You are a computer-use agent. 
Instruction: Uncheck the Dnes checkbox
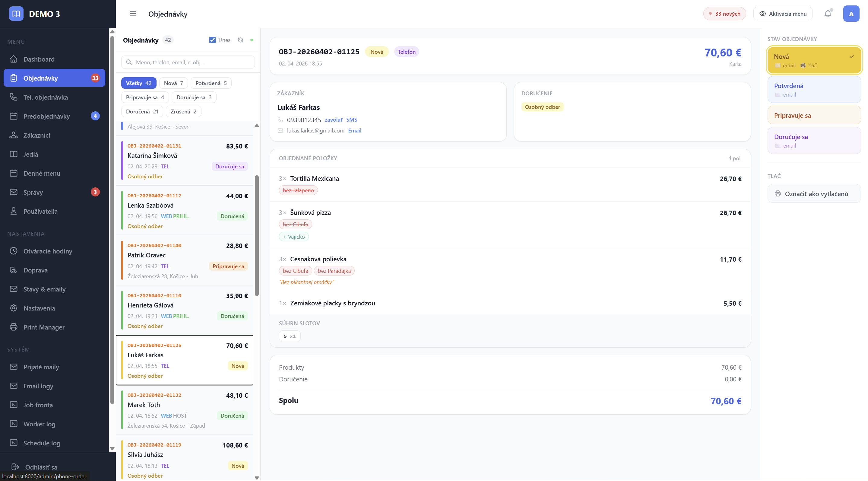[212, 40]
